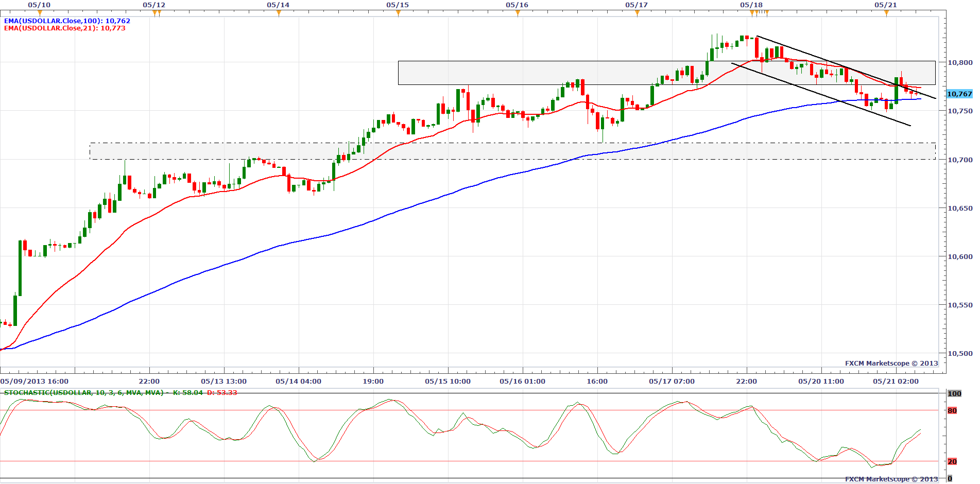Click the orange day marker below 05/15

pos(398,13)
